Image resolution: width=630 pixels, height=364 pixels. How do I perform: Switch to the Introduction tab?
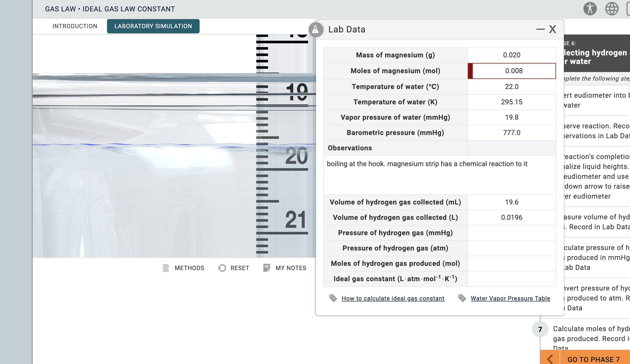75,26
